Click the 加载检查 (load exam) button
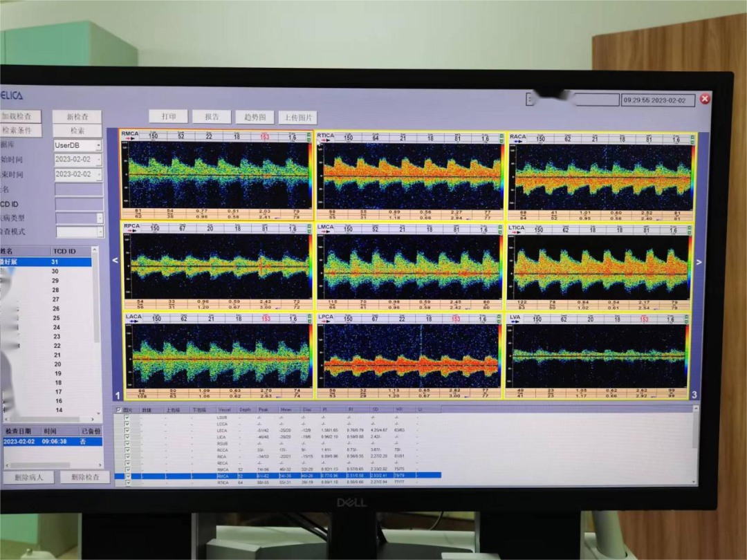 (21, 116)
